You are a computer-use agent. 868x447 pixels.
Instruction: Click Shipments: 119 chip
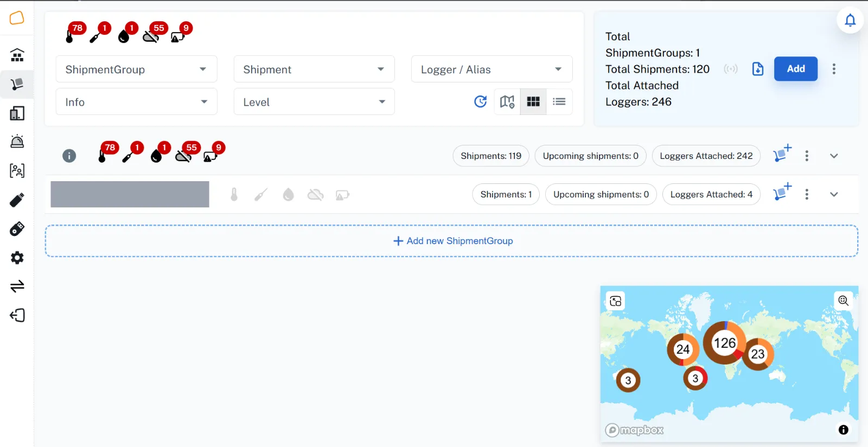[491, 156]
